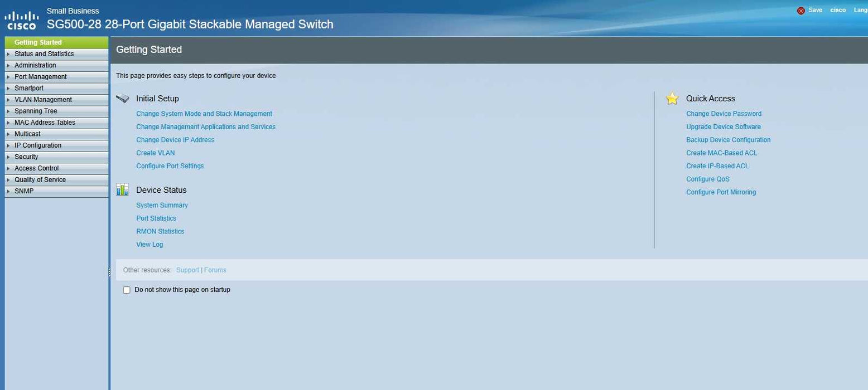Expand the Status and Statistics tree node
Image resolution: width=868 pixels, height=390 pixels.
click(8, 54)
